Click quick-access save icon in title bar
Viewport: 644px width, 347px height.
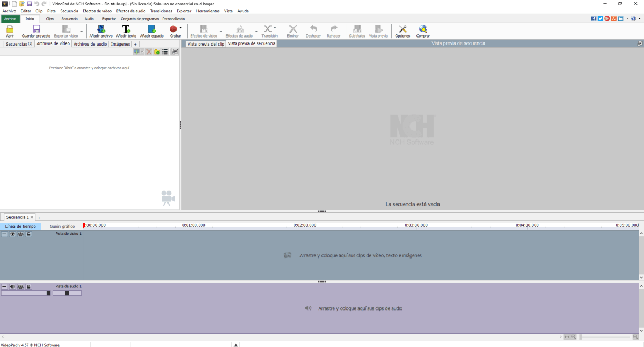coord(29,3)
